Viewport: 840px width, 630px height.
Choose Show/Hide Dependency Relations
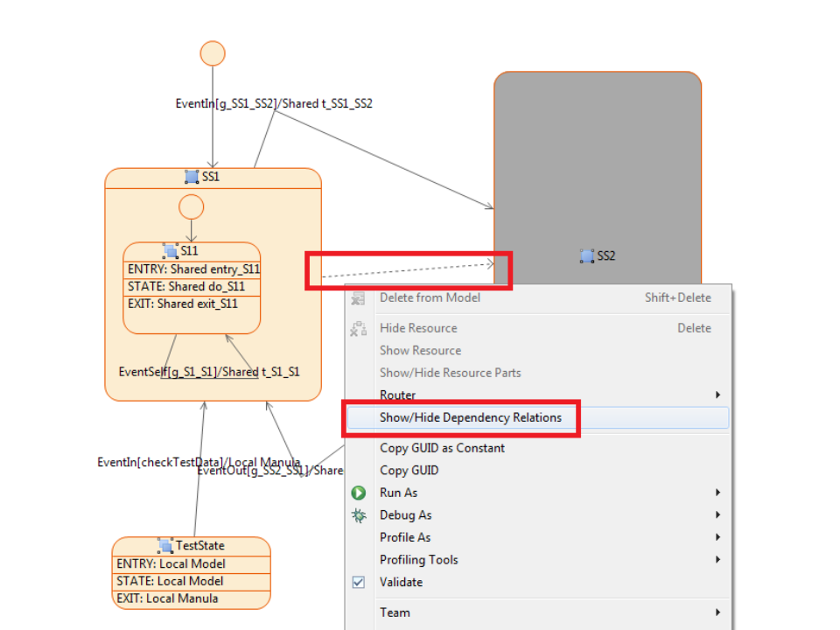click(470, 418)
